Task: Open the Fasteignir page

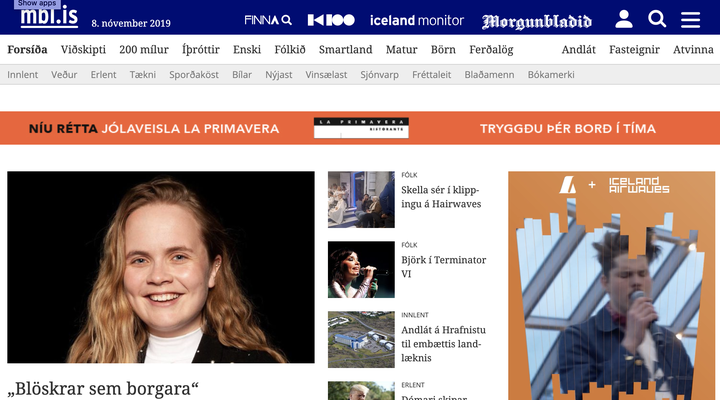Action: (x=634, y=50)
